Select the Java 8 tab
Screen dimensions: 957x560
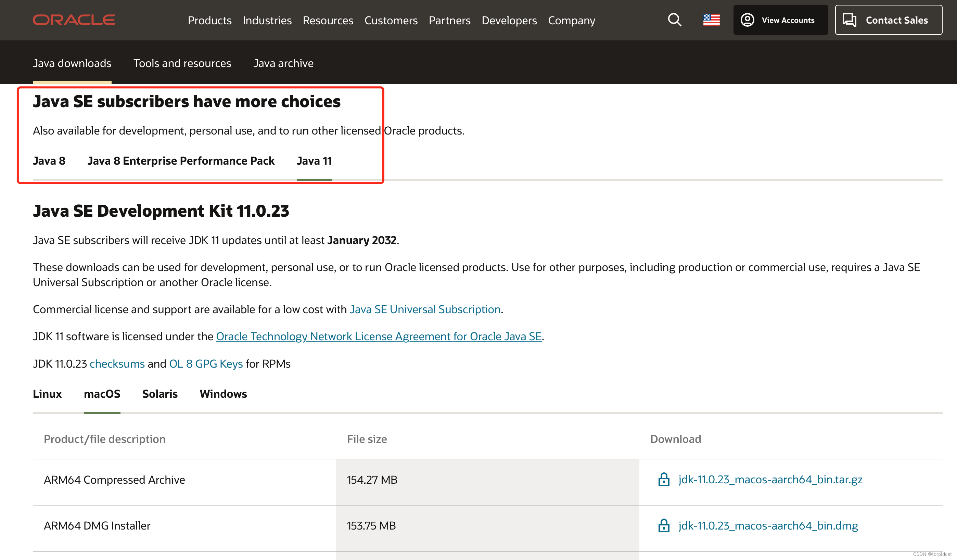coord(49,161)
